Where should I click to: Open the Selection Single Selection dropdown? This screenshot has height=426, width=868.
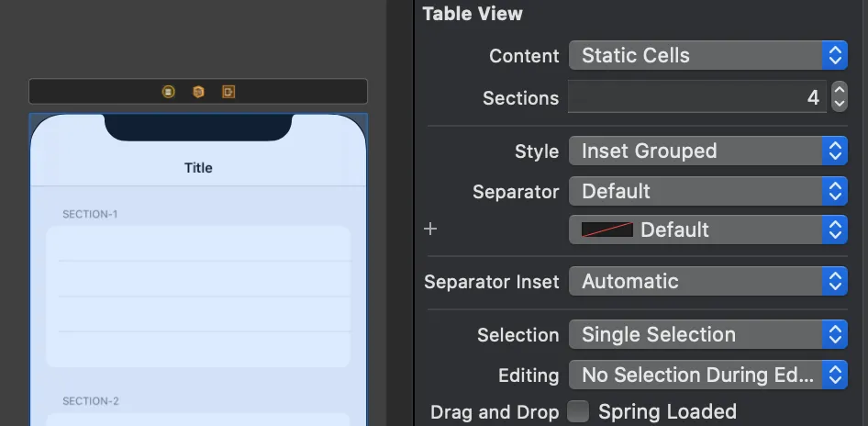click(707, 335)
